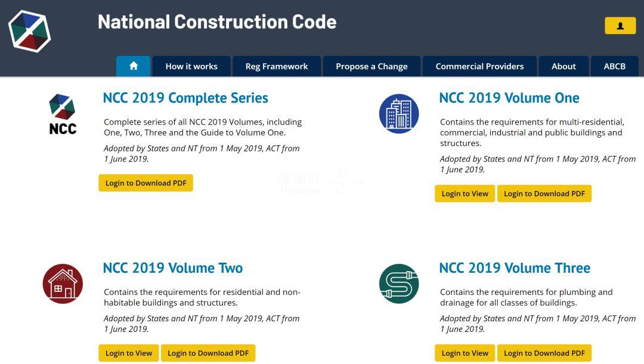Click Login to Download PDF for Complete Series
This screenshot has height=364, width=644.
point(146,183)
